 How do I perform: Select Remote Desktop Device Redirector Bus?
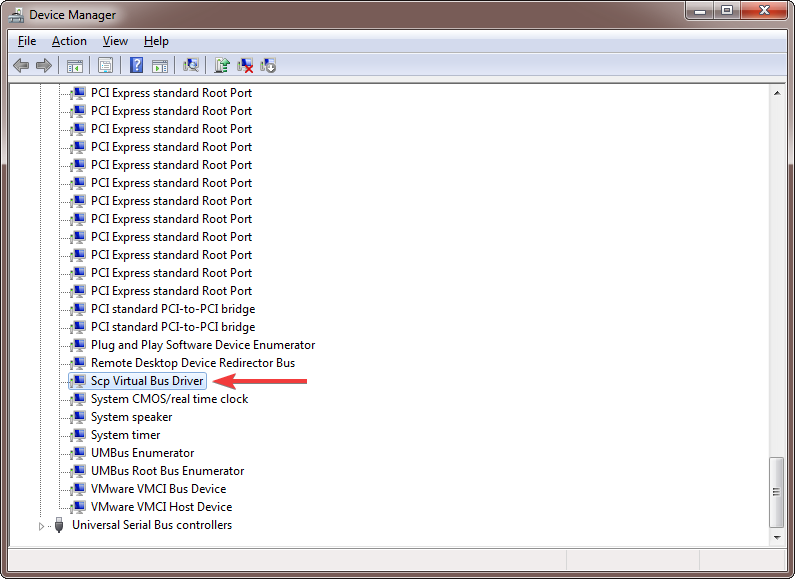(193, 363)
